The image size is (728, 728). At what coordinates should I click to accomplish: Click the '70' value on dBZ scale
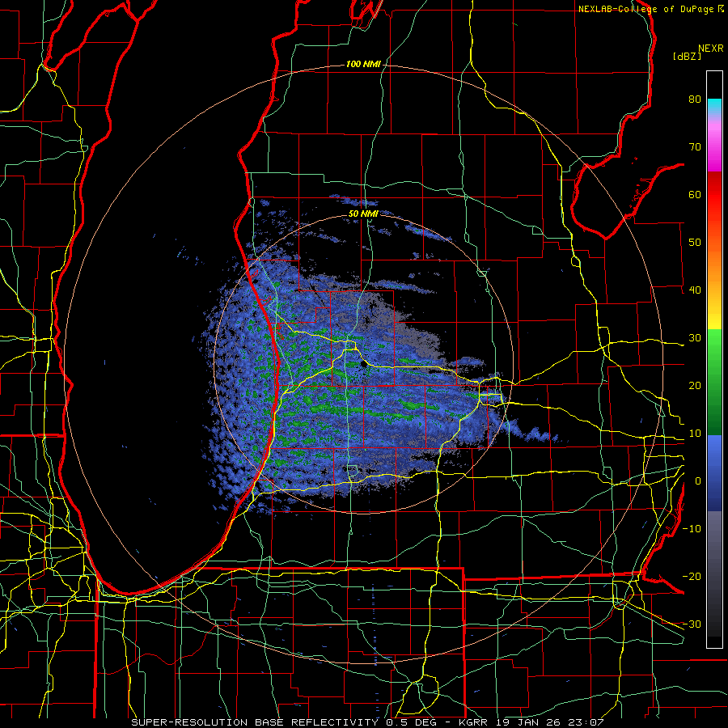(x=695, y=146)
